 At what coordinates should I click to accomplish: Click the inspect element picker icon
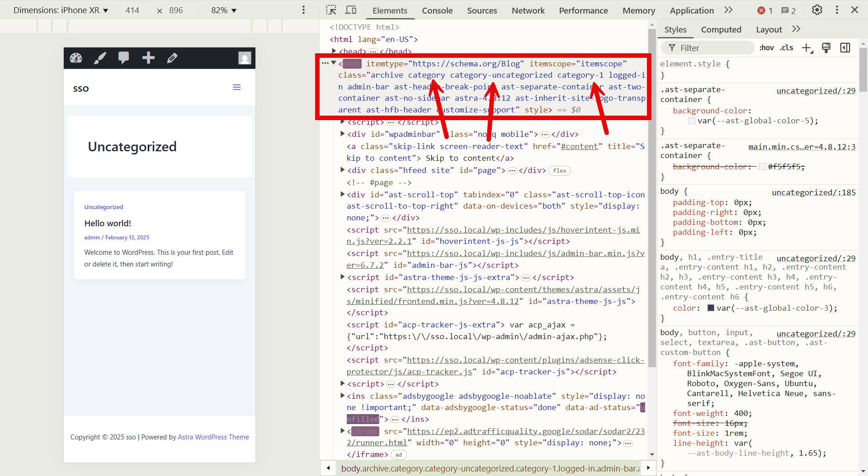[x=331, y=10]
